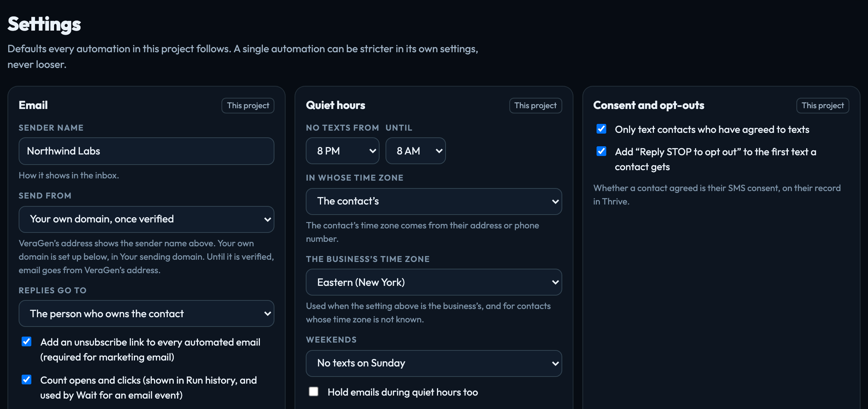868x409 pixels.
Task: Click the 'Defaults every automation' description text
Action: [x=243, y=57]
